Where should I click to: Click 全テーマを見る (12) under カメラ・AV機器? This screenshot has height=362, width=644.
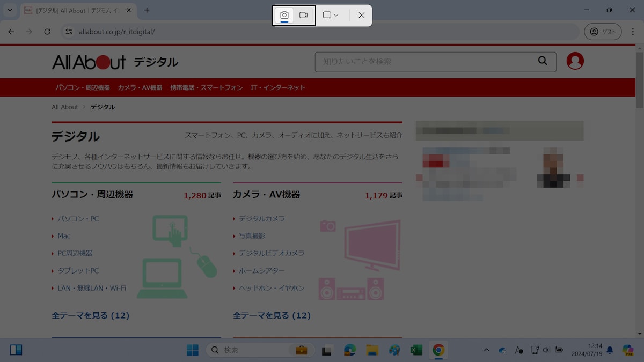pyautogui.click(x=272, y=315)
